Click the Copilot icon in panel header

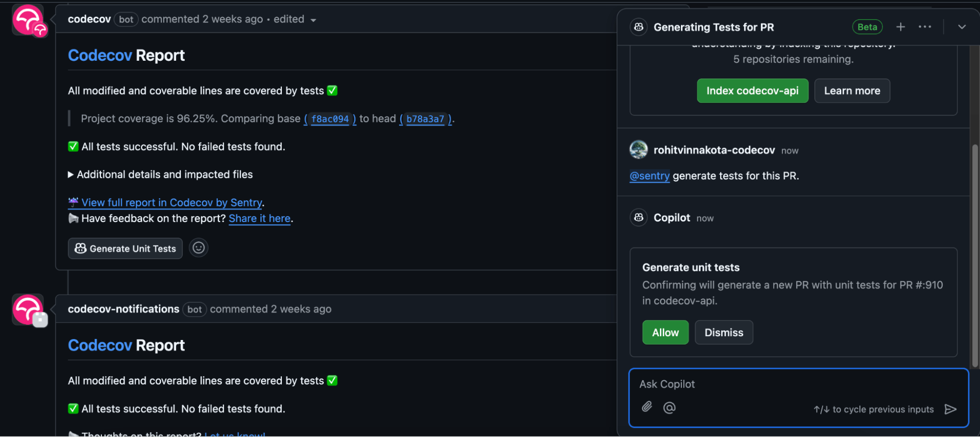[638, 27]
